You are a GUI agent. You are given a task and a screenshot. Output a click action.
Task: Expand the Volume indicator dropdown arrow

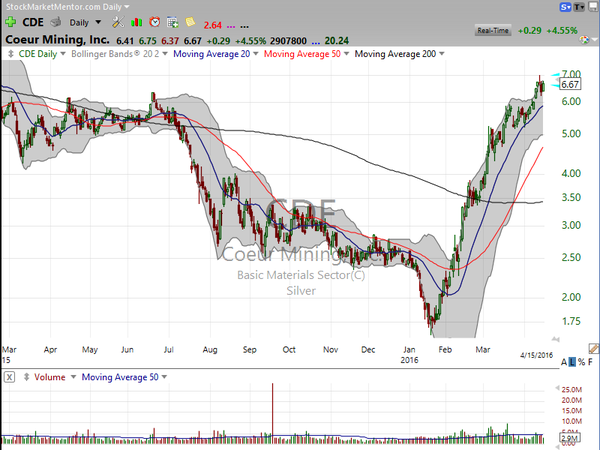pyautogui.click(x=73, y=377)
